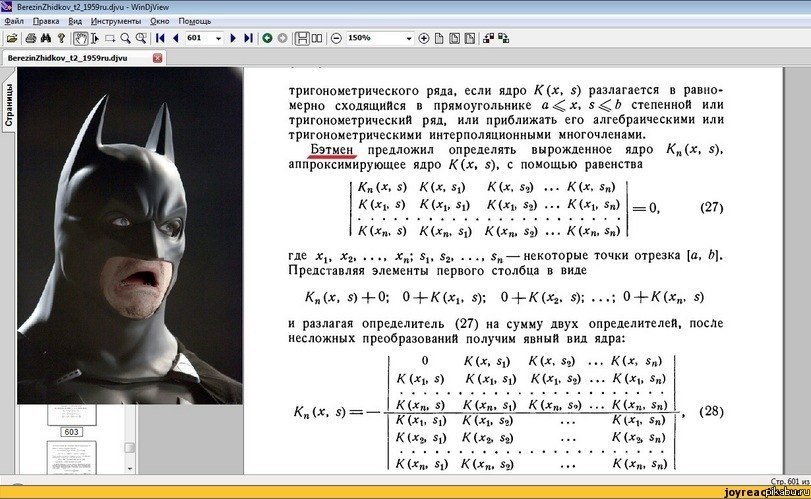Select the page 603 thumbnail
Screen dimensions: 811x499
click(72, 431)
